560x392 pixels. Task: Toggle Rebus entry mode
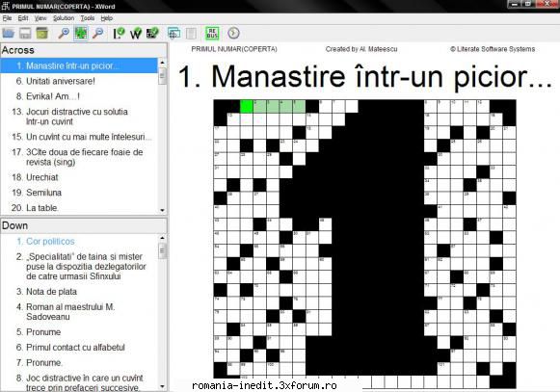coord(212,33)
